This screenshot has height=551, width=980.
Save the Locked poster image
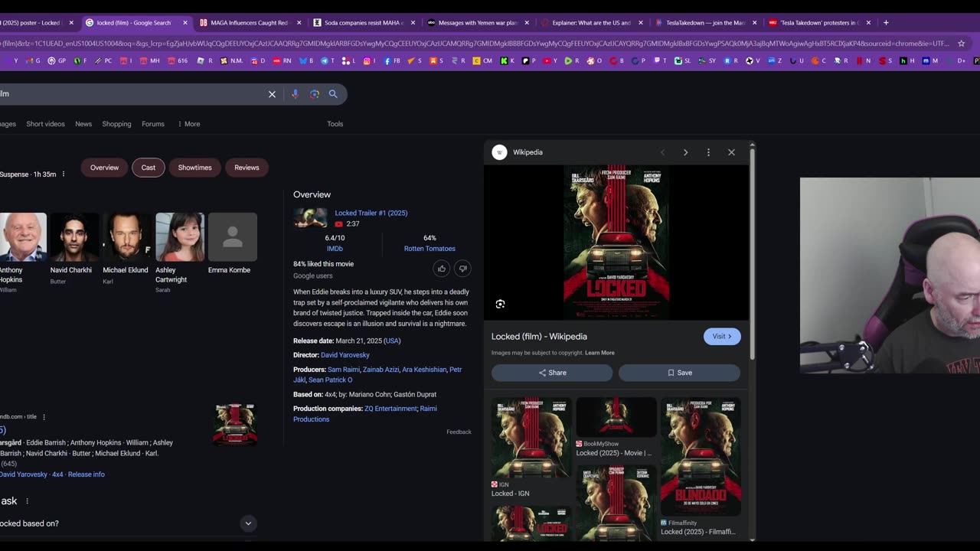679,373
